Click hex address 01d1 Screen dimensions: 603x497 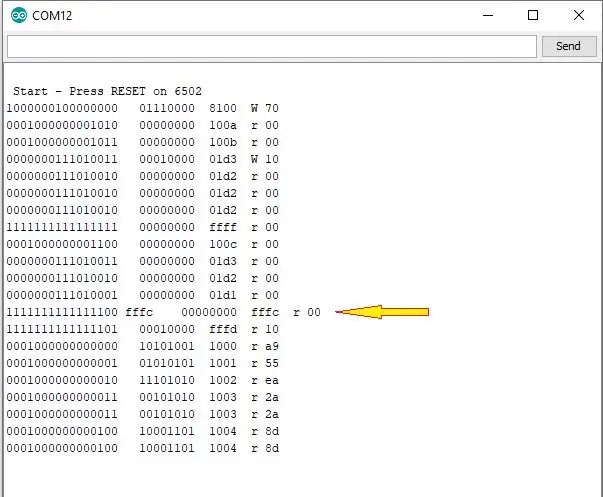click(x=223, y=295)
